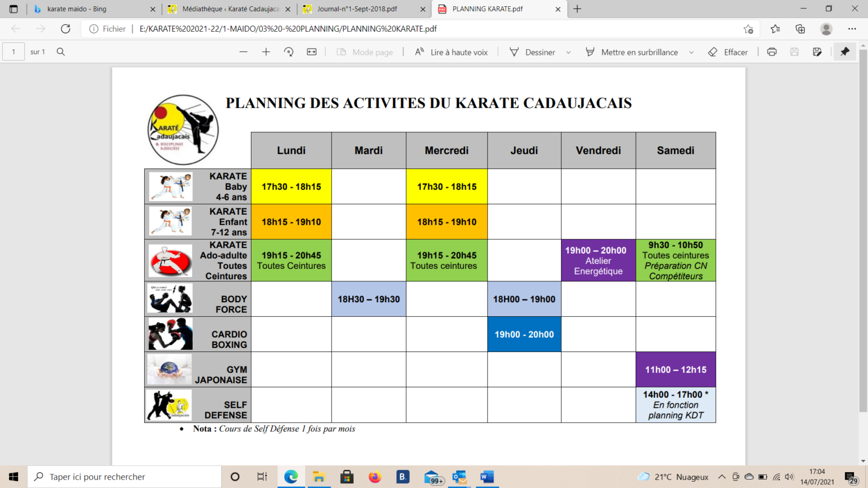Viewport: 868px width, 488px height.
Task: Click the Save as icon in PDF toolbar
Action: (817, 52)
